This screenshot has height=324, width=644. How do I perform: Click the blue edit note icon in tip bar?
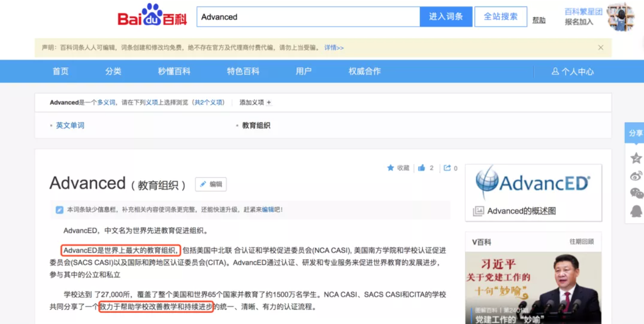60,210
